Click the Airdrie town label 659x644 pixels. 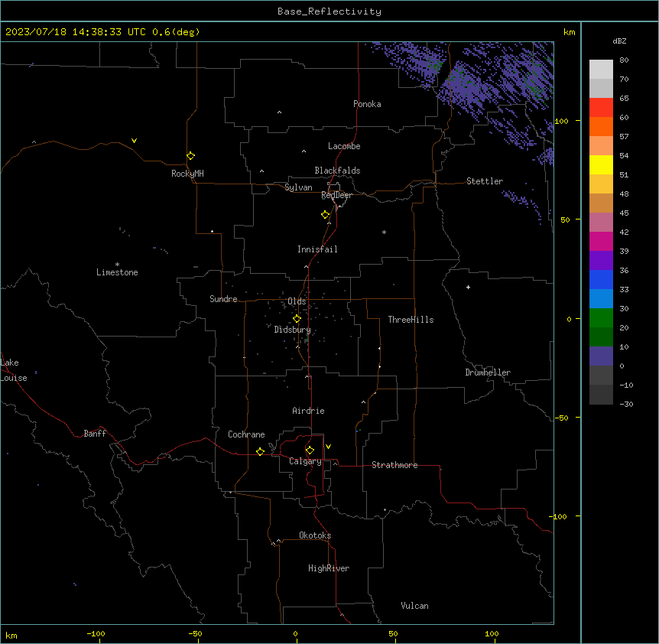(308, 411)
